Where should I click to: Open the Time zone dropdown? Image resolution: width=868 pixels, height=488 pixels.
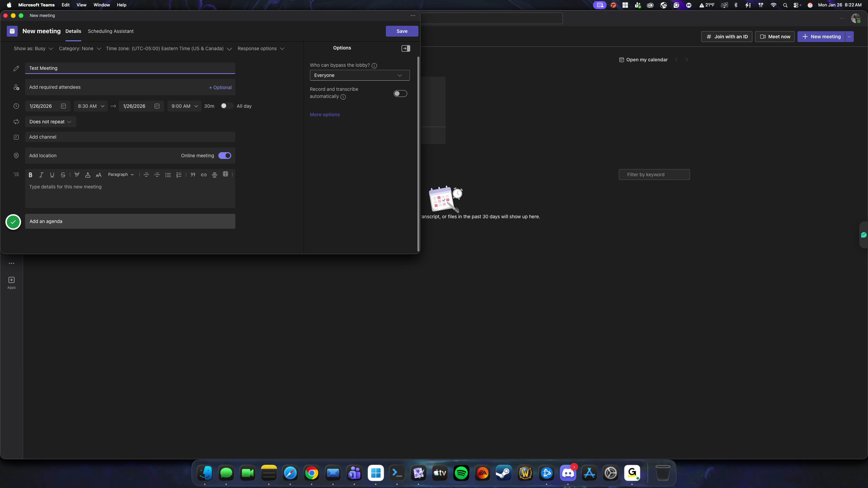click(x=169, y=48)
